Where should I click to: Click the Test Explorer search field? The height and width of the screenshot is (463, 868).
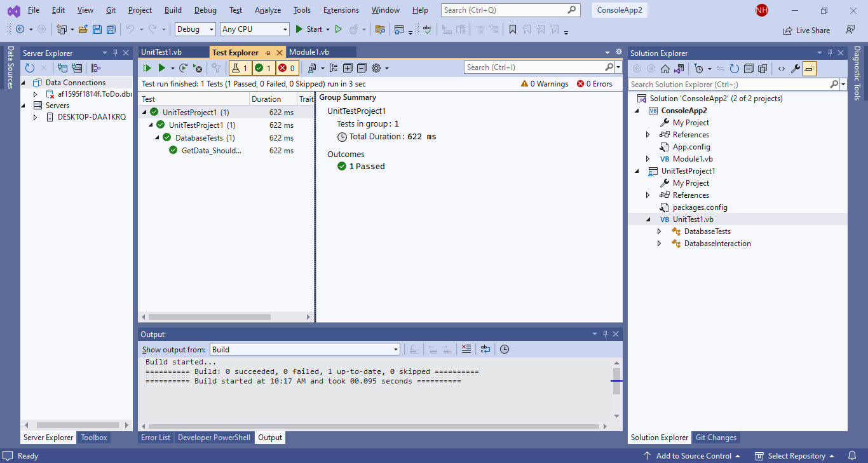tap(534, 67)
